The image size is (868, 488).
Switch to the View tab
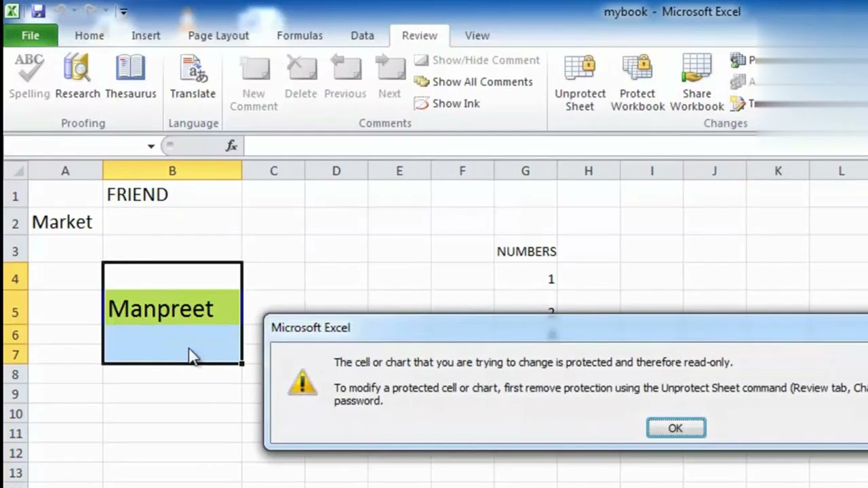477,36
